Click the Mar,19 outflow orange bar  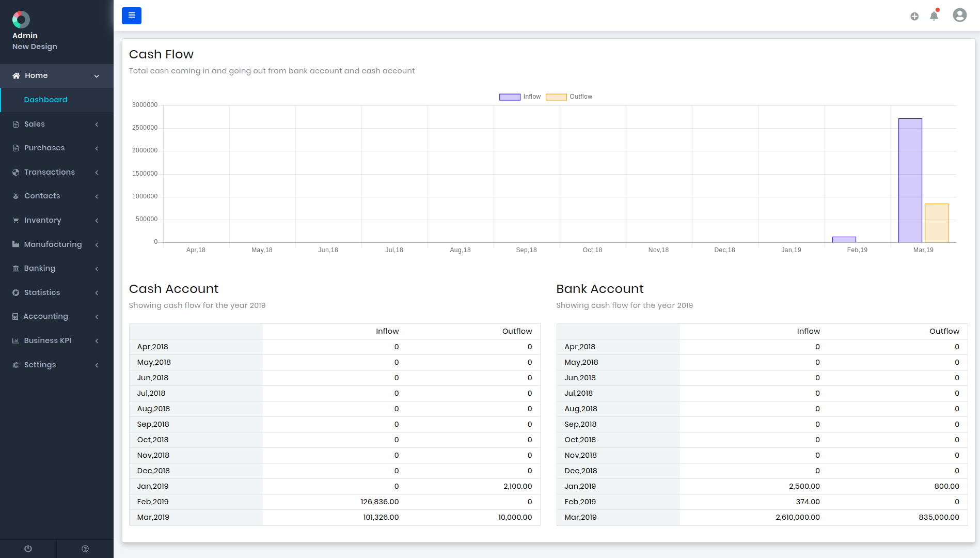coord(936,223)
